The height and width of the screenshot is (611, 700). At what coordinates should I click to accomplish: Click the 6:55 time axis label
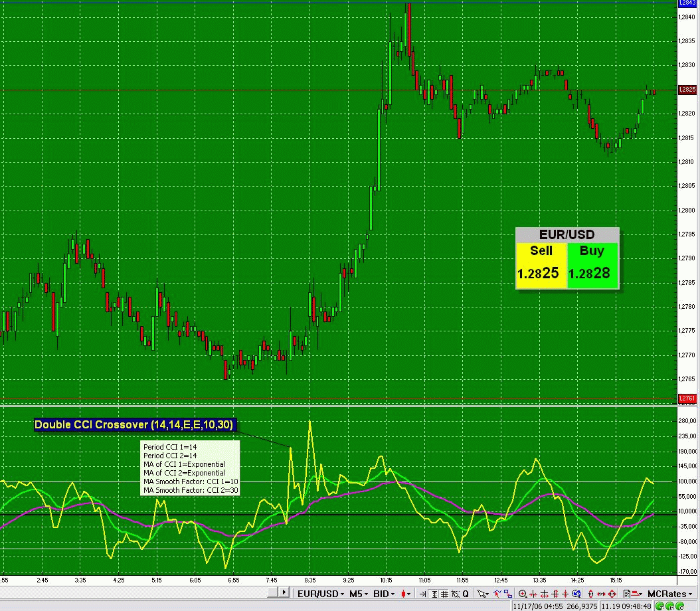coord(234,580)
